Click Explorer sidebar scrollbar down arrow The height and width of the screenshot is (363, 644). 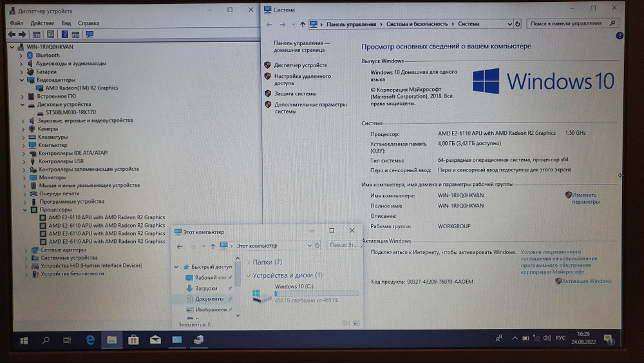[x=238, y=316]
